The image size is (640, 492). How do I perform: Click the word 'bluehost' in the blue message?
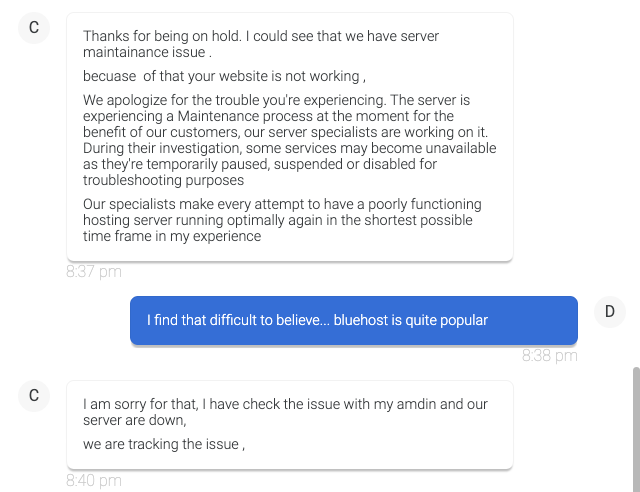pos(361,321)
